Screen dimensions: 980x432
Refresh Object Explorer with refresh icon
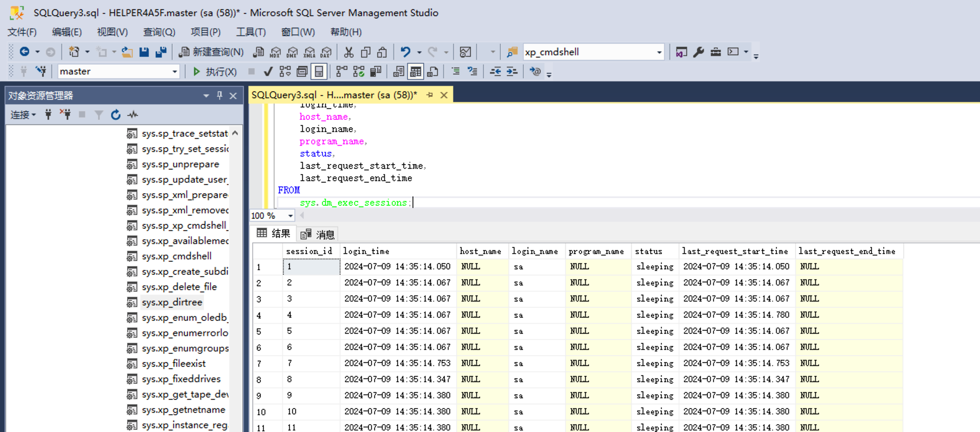point(115,114)
